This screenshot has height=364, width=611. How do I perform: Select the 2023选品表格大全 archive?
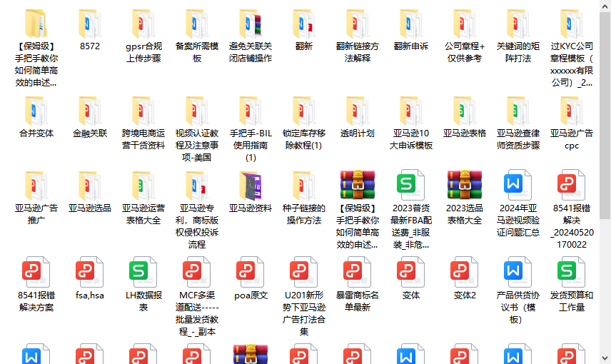tap(465, 185)
